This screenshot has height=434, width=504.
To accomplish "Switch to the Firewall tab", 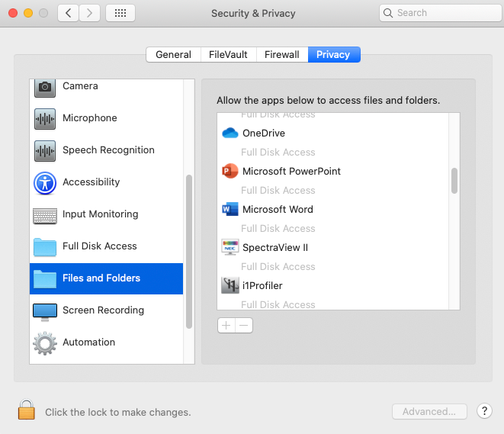I will [x=282, y=55].
